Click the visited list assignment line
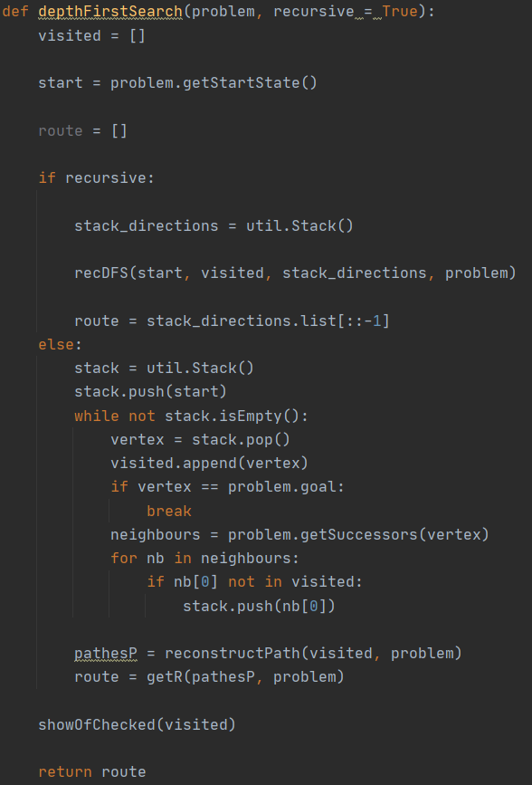The image size is (532, 785). pyautogui.click(x=91, y=35)
